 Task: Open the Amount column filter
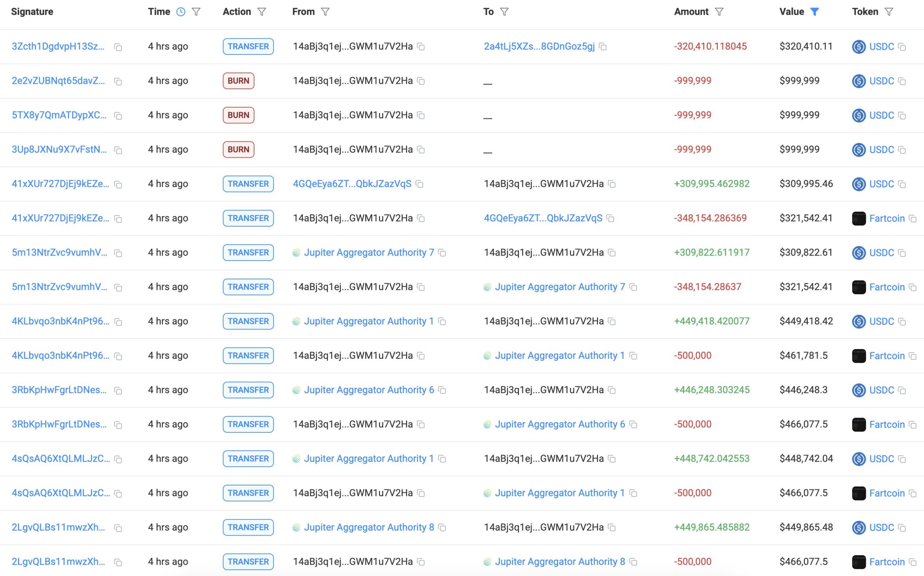click(719, 12)
